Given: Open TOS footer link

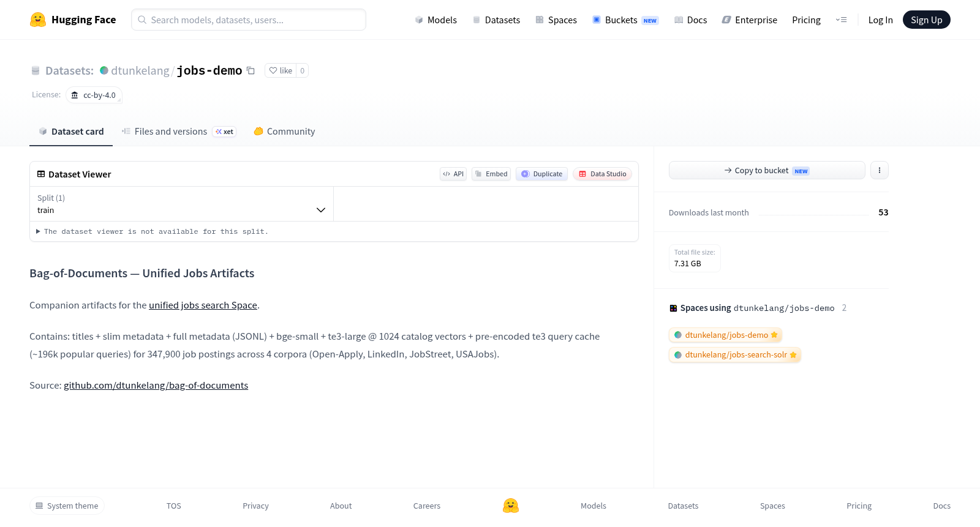Looking at the screenshot, I should [x=174, y=506].
